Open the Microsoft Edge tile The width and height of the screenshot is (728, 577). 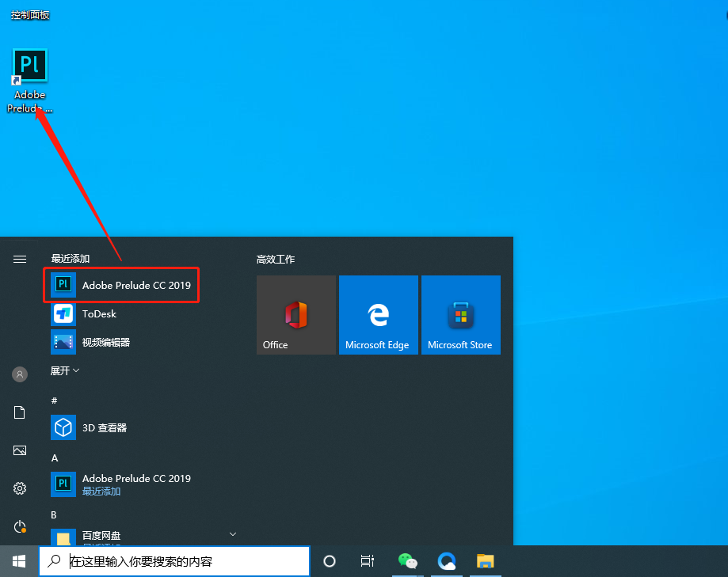[x=379, y=315]
